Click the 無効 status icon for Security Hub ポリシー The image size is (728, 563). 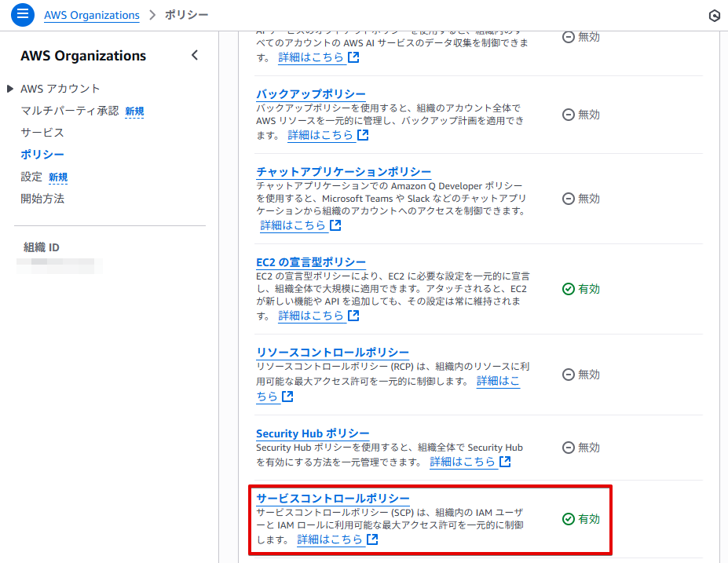pyautogui.click(x=569, y=448)
